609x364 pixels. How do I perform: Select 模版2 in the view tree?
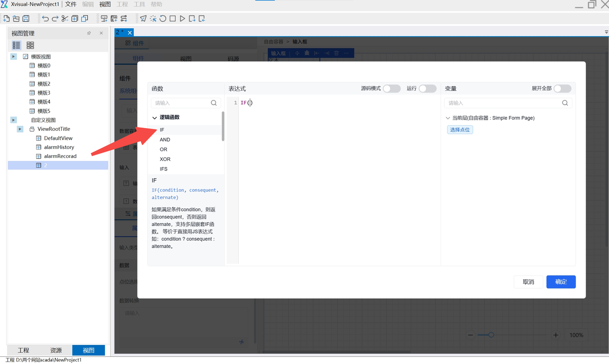coord(44,84)
